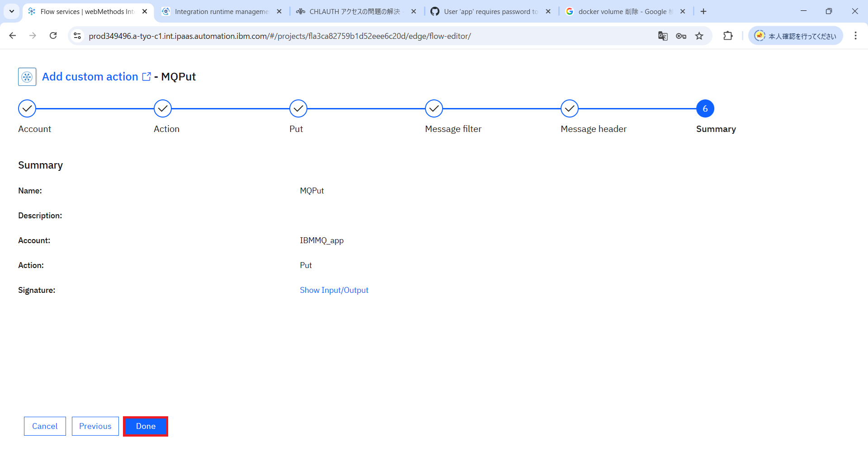
Task: Go to the Action step circle
Action: pyautogui.click(x=163, y=108)
